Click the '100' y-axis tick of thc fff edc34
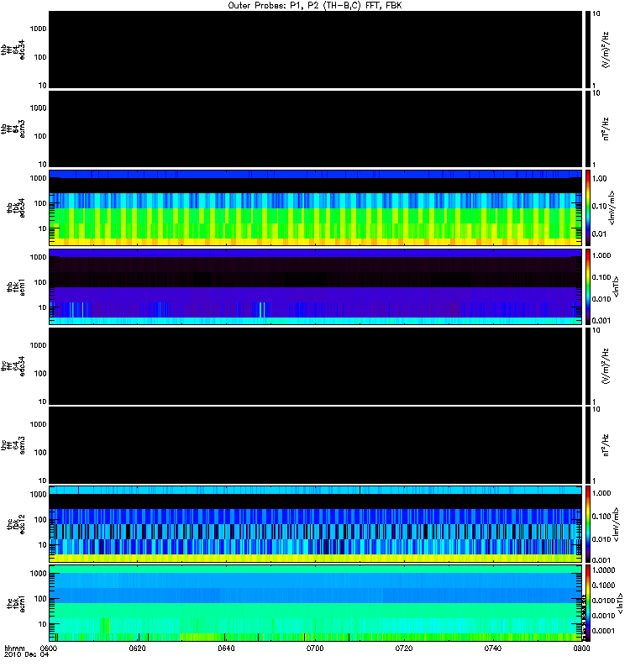The width and height of the screenshot is (630, 672). [x=40, y=374]
